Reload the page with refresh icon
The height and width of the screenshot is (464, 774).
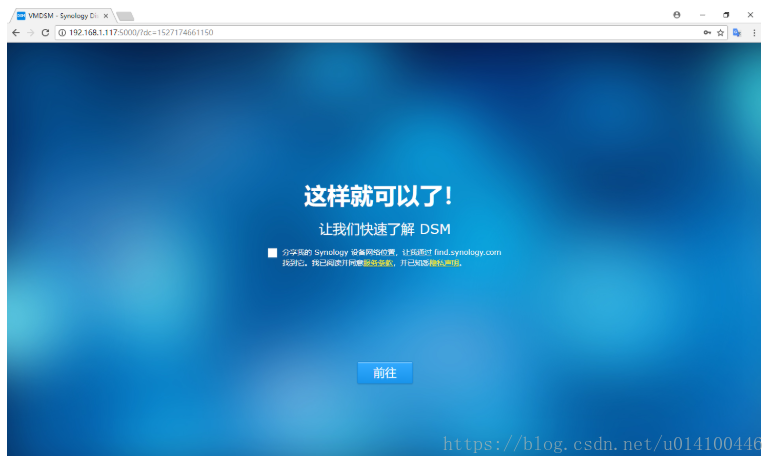pyautogui.click(x=45, y=33)
